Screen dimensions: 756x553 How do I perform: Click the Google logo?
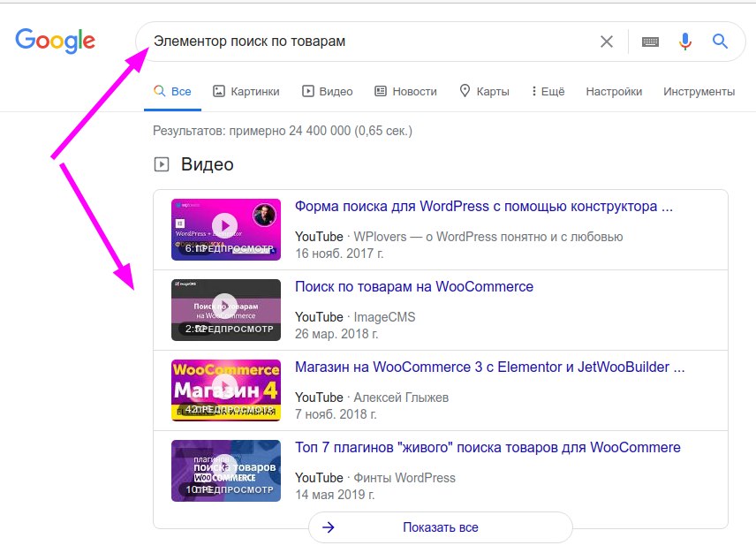coord(55,41)
